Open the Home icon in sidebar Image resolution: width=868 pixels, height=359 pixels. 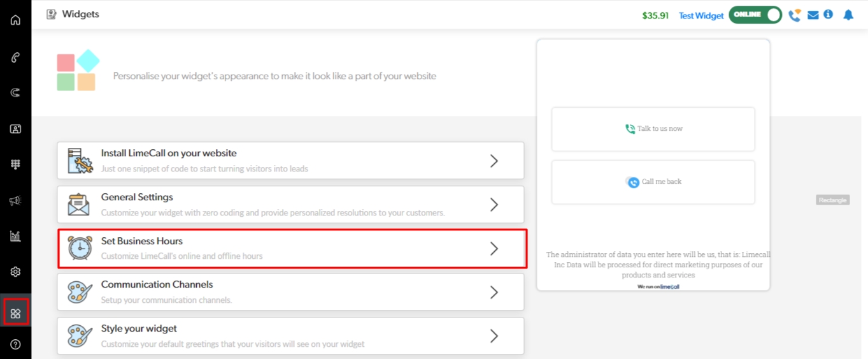coord(15,20)
